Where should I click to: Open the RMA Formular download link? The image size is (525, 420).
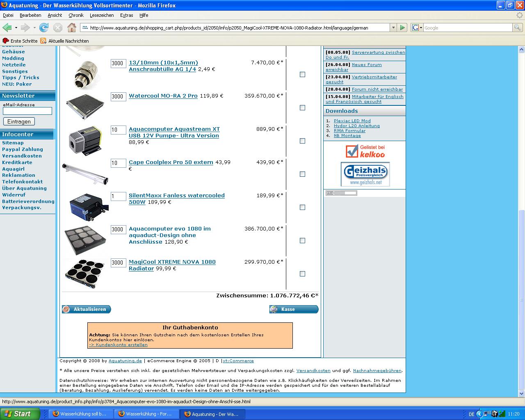pyautogui.click(x=349, y=131)
